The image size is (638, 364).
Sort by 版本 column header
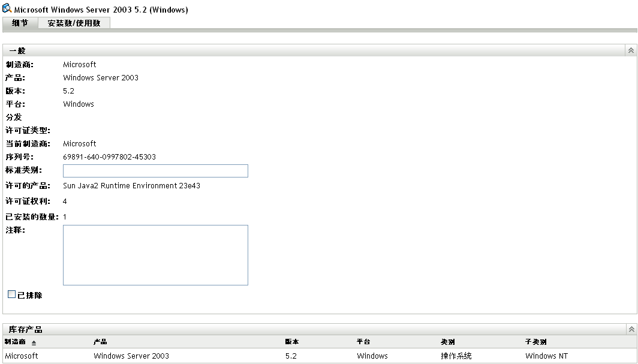point(292,342)
